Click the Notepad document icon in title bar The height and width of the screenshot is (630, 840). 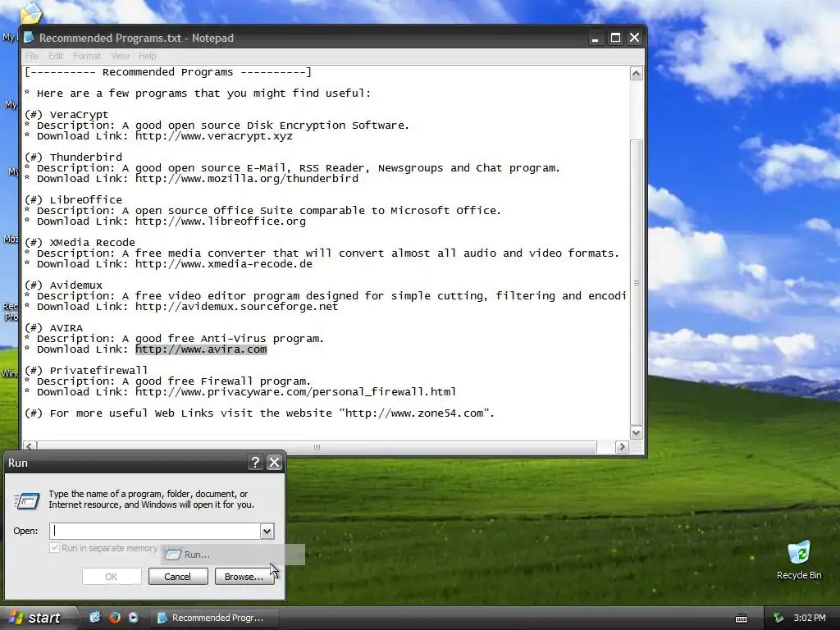(29, 38)
